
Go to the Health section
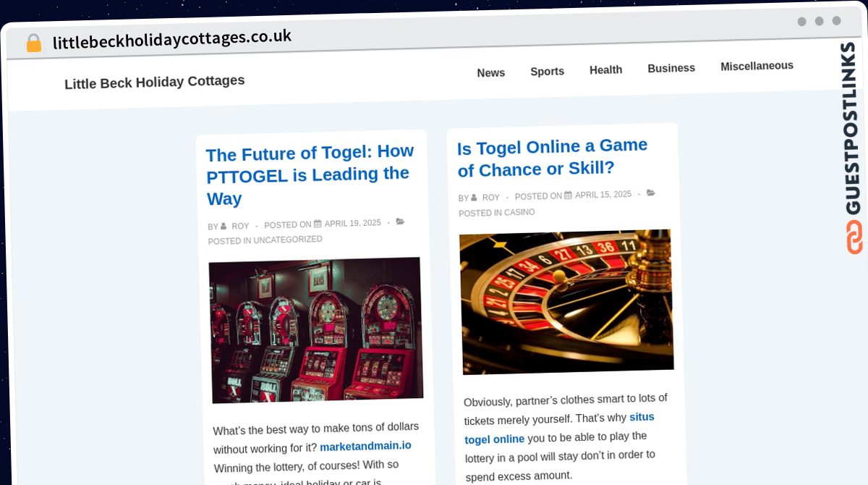tap(605, 69)
